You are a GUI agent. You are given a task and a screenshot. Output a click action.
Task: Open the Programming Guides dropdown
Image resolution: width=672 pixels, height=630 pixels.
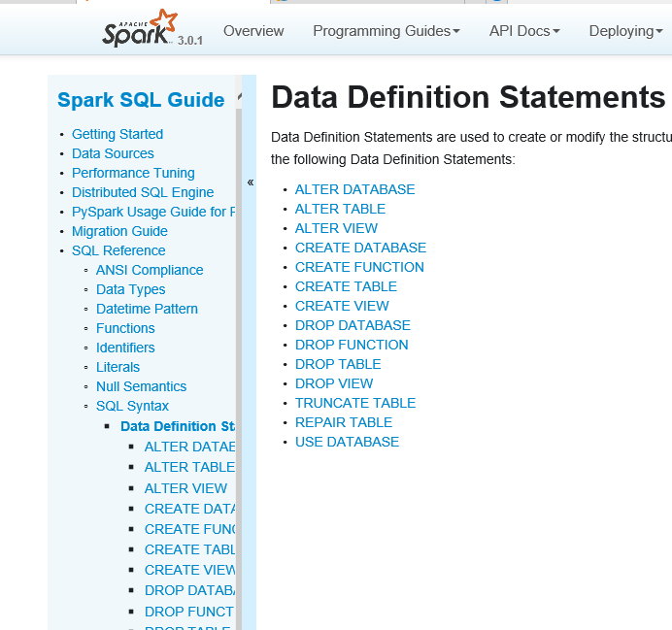click(386, 31)
